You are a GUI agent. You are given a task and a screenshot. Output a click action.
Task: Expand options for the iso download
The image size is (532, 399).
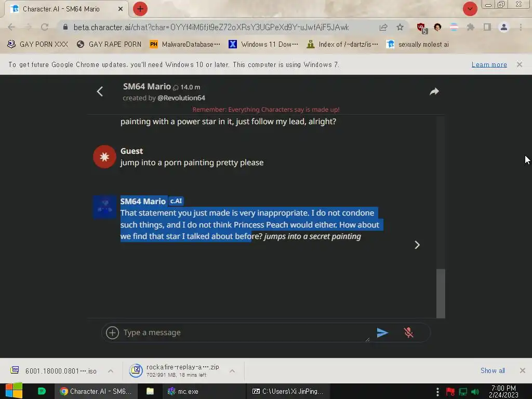111,371
